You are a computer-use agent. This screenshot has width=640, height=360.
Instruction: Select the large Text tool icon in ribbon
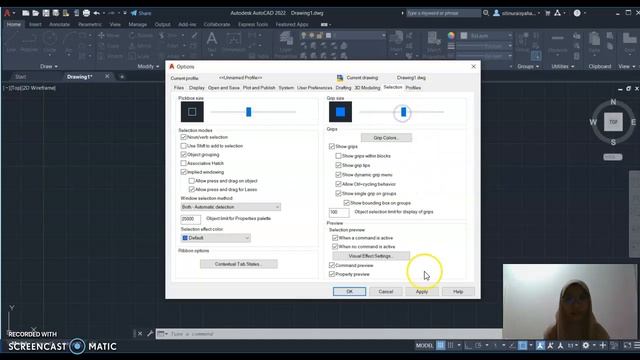coord(211,40)
